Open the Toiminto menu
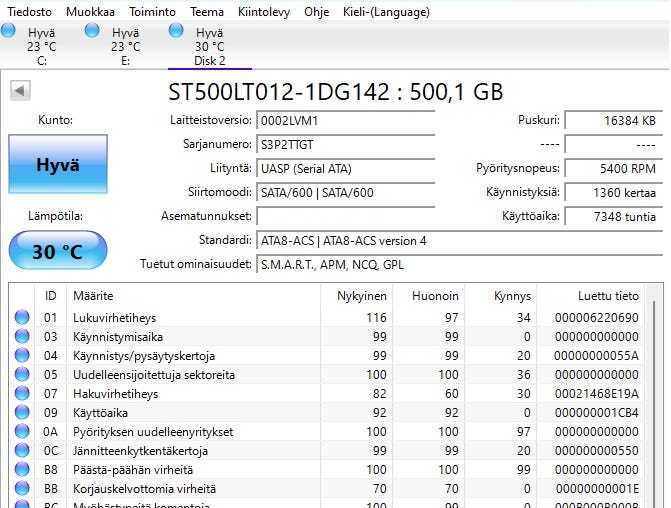Image resolution: width=671 pixels, height=508 pixels. click(x=153, y=12)
